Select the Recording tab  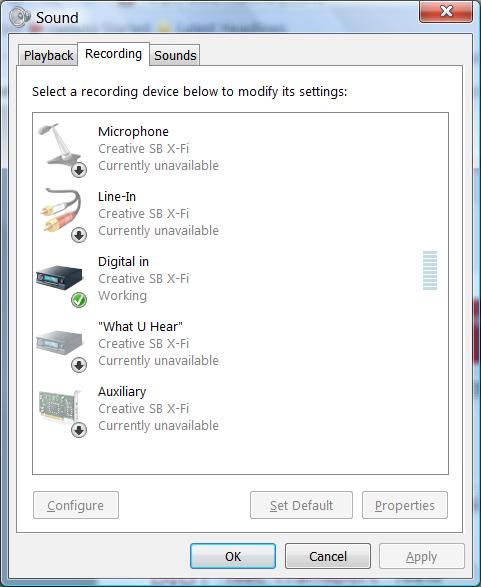113,54
